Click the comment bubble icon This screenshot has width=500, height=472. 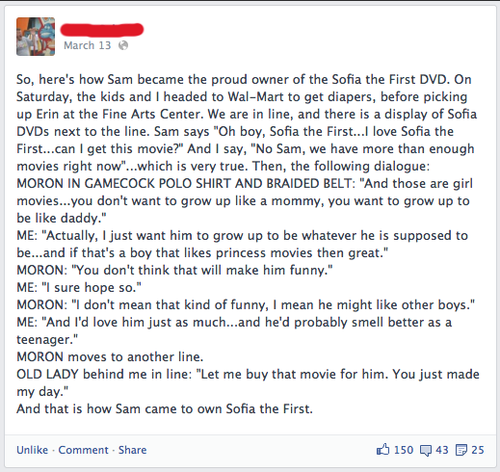(426, 450)
